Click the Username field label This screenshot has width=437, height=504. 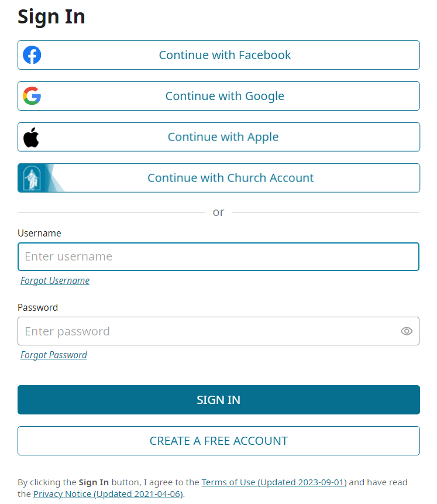[39, 233]
